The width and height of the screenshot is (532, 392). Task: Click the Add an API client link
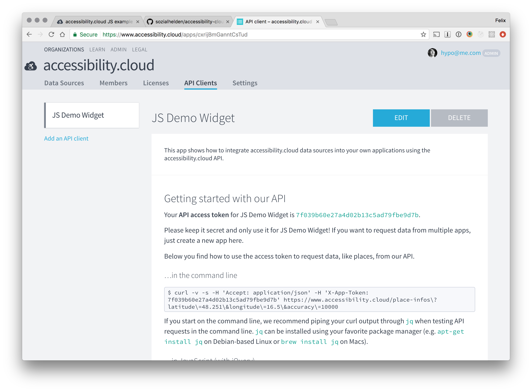[x=66, y=138]
